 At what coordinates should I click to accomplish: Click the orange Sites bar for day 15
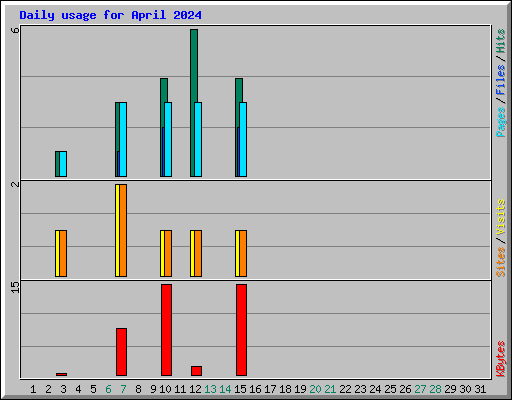click(243, 253)
